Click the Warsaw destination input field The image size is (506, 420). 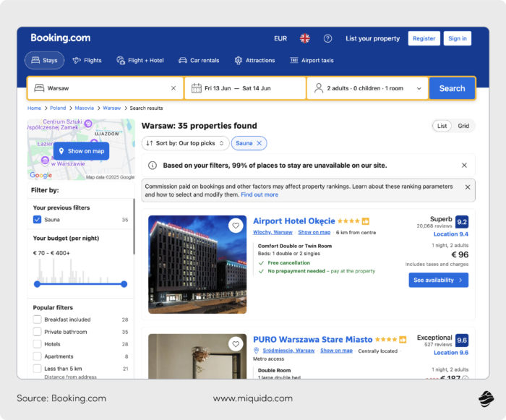106,88
